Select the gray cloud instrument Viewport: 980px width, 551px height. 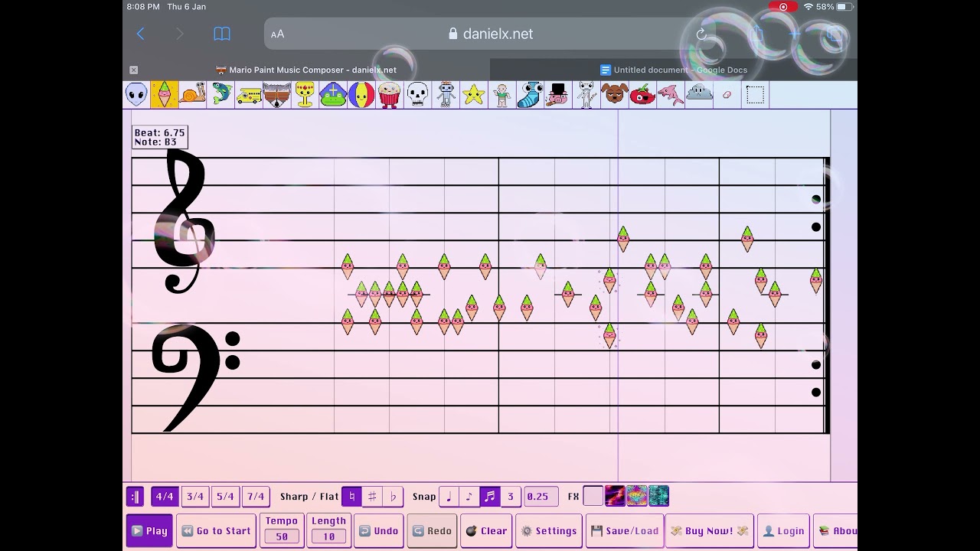[699, 95]
